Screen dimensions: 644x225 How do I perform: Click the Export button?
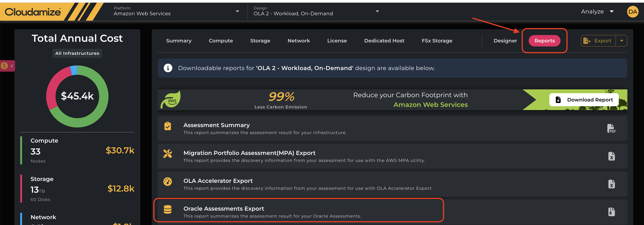point(598,41)
